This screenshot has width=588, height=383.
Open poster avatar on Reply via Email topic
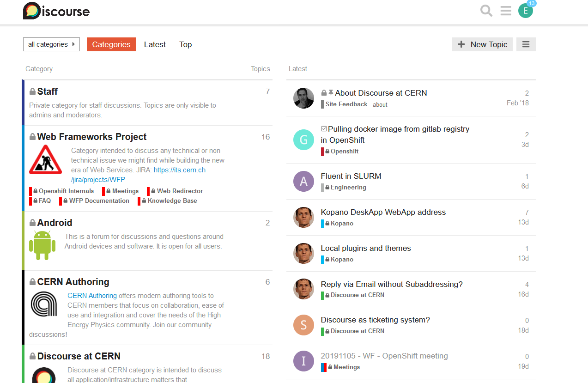tap(303, 289)
